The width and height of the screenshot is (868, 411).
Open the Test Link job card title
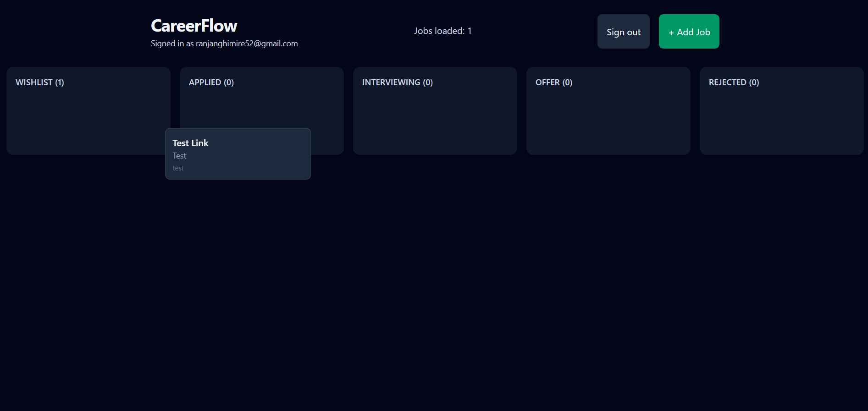190,143
